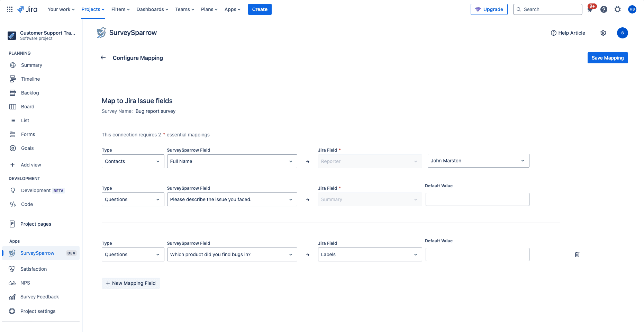Image resolution: width=644 pixels, height=332 pixels.
Task: Expand the John Marston reporter dropdown
Action: pos(478,161)
